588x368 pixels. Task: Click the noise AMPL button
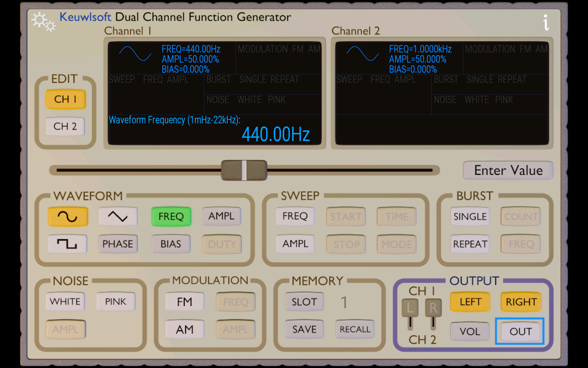[65, 329]
